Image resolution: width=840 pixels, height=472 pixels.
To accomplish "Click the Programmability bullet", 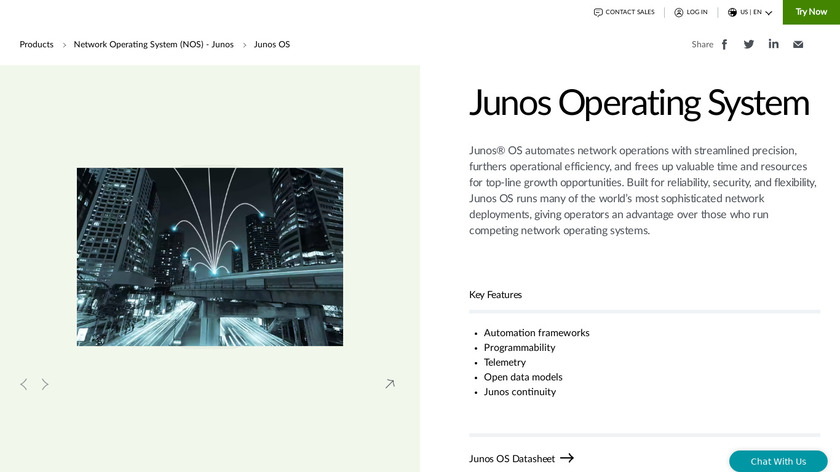I will 519,348.
